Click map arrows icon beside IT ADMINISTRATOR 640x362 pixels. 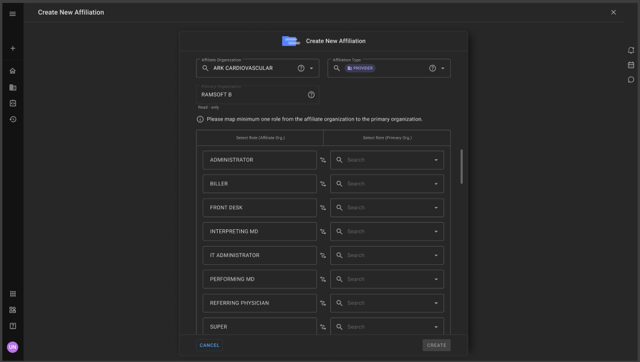coord(323,255)
